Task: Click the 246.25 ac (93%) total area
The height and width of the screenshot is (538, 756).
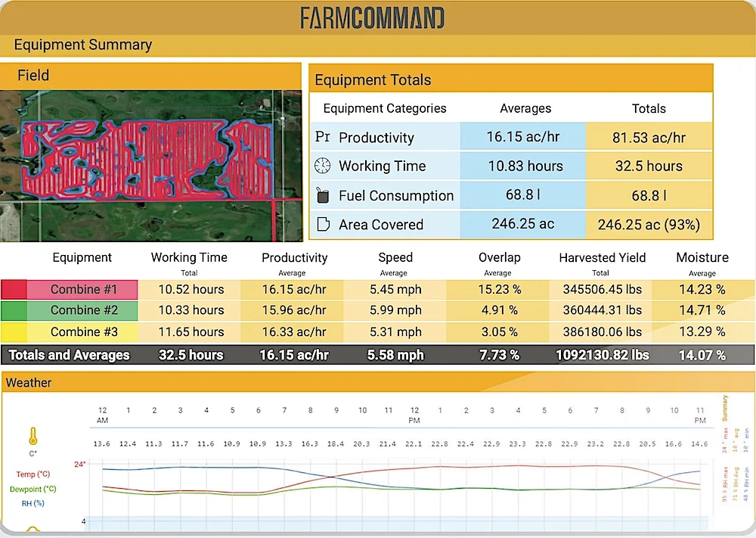Action: tap(649, 225)
